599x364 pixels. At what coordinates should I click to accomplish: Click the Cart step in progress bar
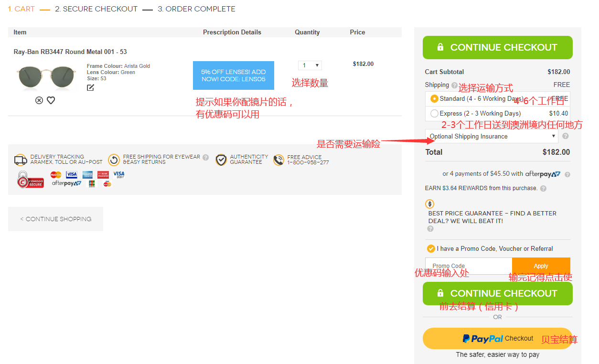[x=21, y=9]
